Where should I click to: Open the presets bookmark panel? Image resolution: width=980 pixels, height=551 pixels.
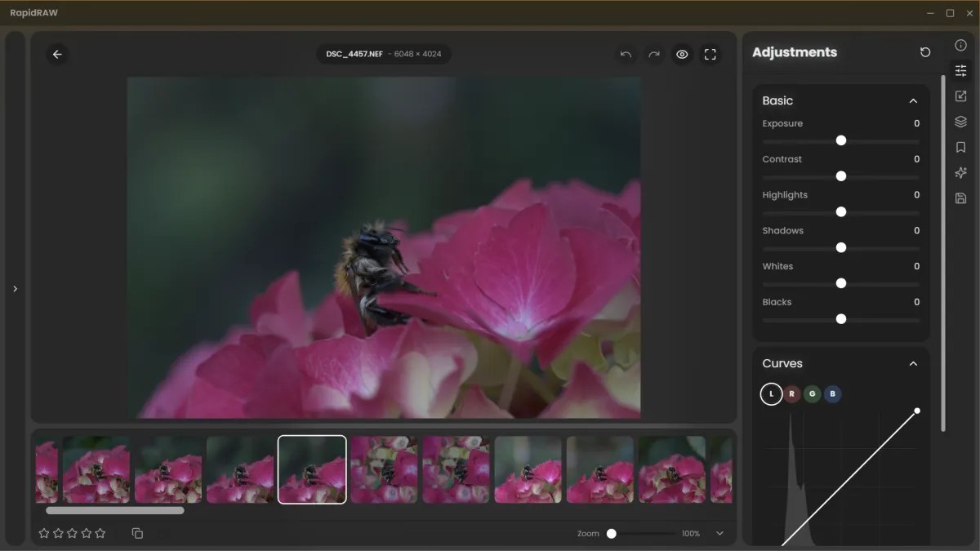click(961, 148)
